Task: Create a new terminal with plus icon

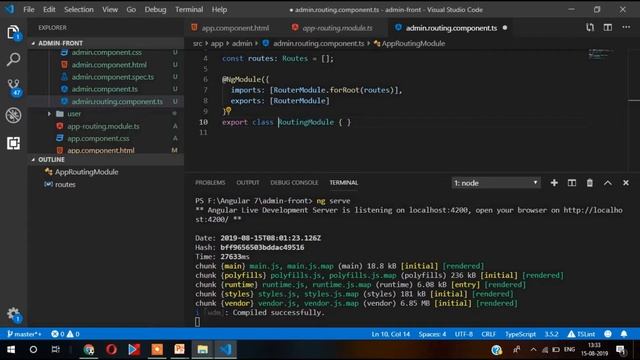Action: tap(554, 183)
